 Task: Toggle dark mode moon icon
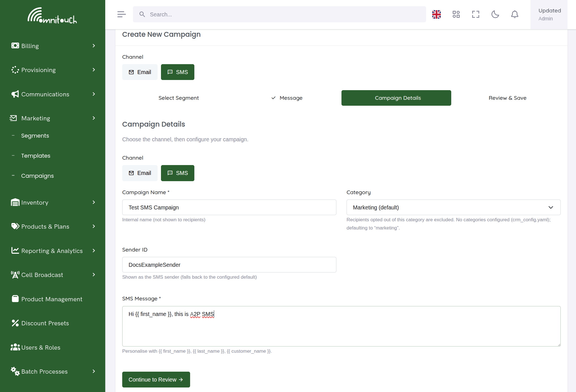(x=495, y=14)
